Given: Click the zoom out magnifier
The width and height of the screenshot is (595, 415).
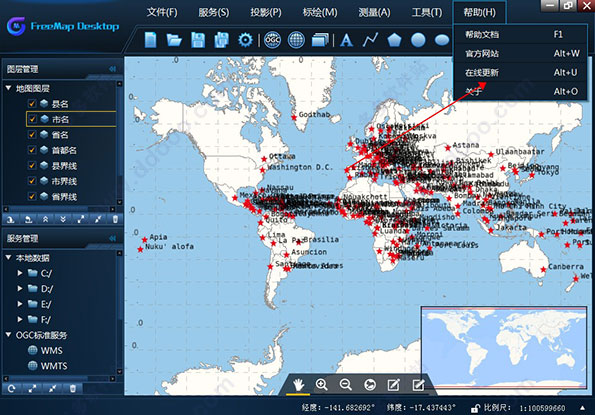Looking at the screenshot, I should coord(345,385).
